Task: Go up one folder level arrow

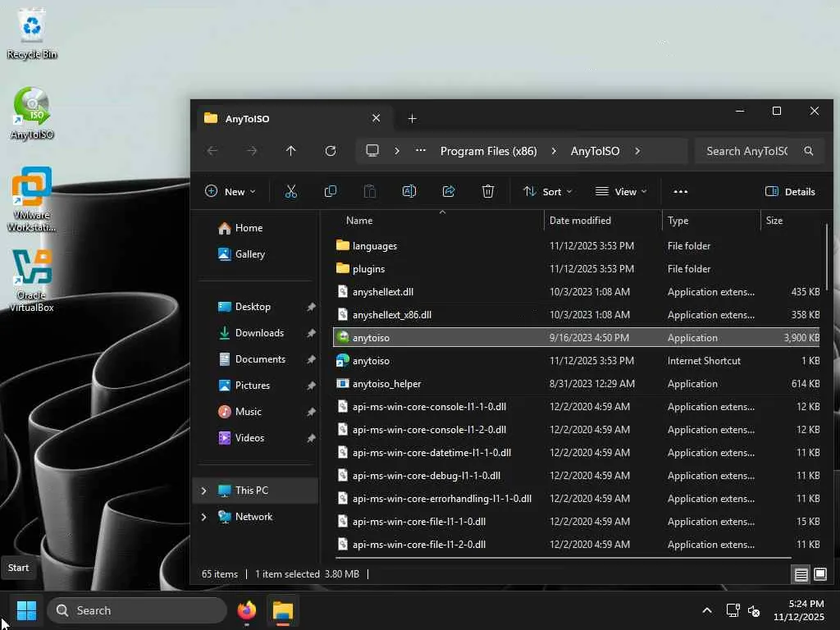Action: [x=291, y=151]
